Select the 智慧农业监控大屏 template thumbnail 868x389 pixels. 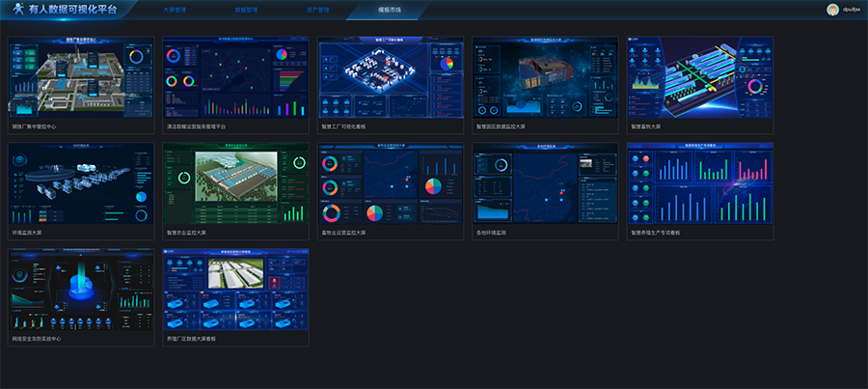click(235, 184)
